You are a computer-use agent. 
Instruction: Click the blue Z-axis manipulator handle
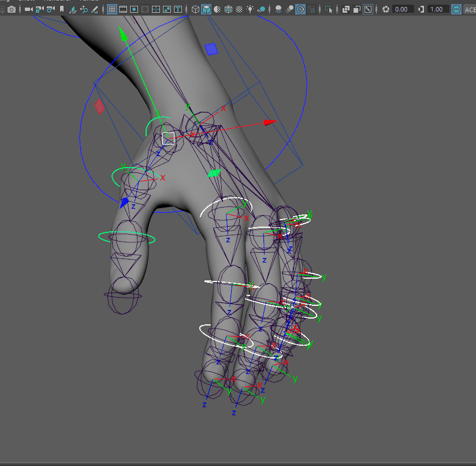click(x=124, y=202)
